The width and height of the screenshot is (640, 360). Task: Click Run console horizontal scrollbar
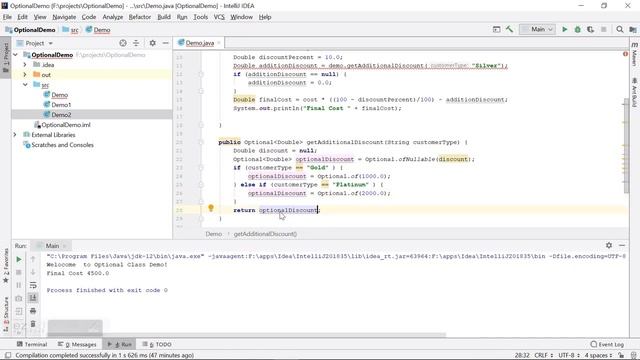click(x=247, y=334)
